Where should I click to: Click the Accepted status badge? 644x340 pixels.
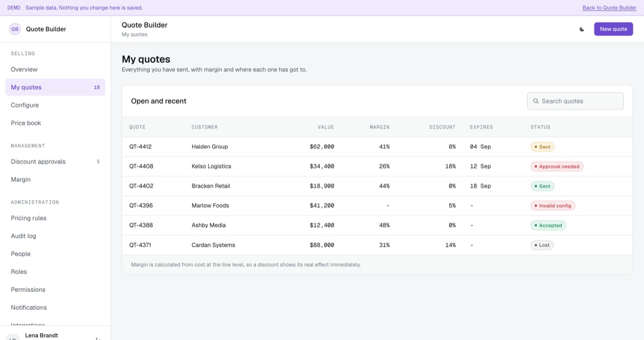[x=548, y=226]
